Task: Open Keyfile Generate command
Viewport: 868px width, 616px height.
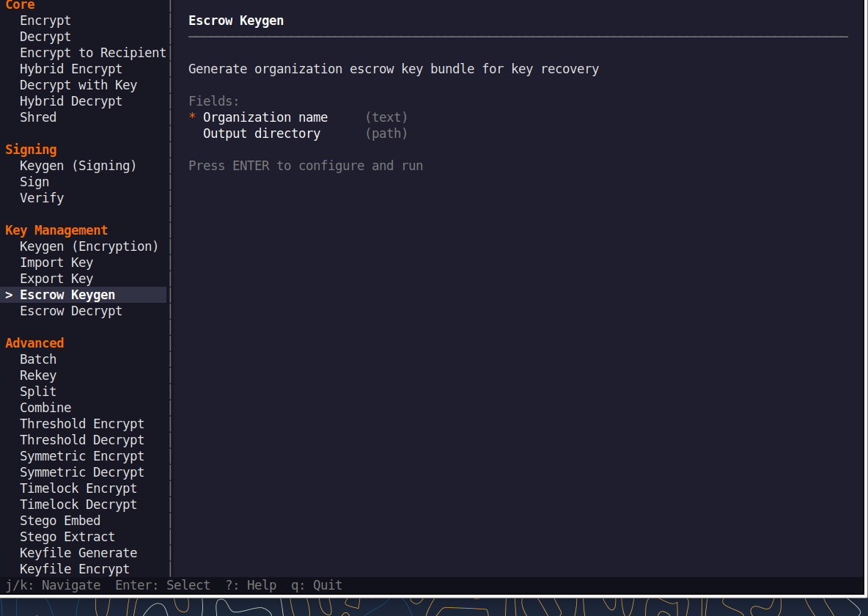Action: (x=78, y=552)
